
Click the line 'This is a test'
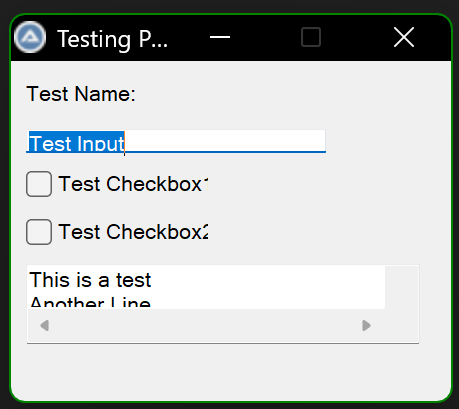[90, 280]
